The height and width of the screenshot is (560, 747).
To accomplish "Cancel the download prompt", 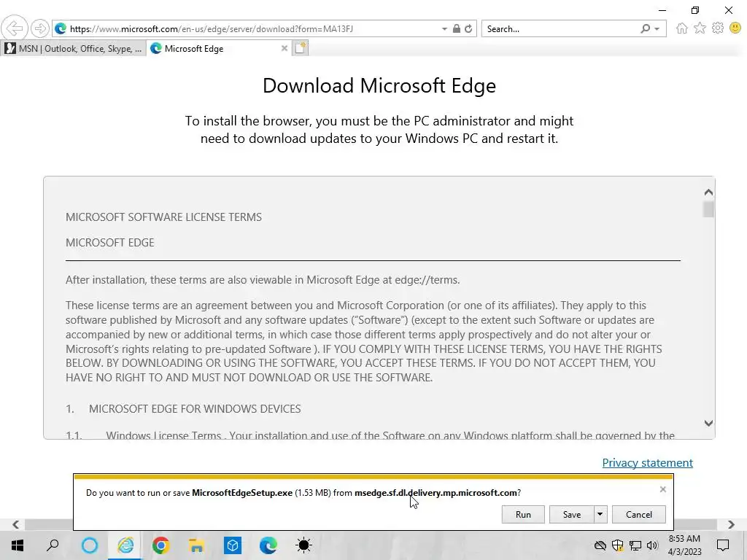I will 639,514.
